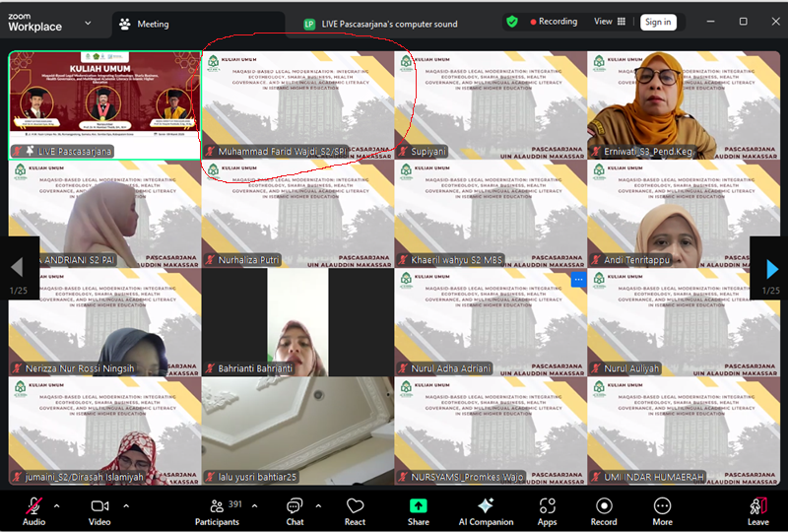Go to next gallery page with blue arrow
The image size is (788, 532).
pyautogui.click(x=772, y=270)
